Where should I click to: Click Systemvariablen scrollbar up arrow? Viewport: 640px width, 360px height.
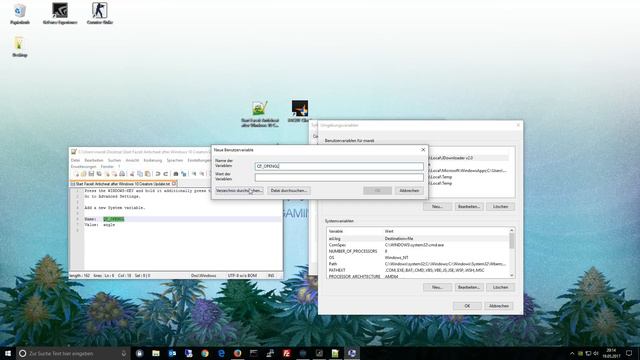(511, 231)
